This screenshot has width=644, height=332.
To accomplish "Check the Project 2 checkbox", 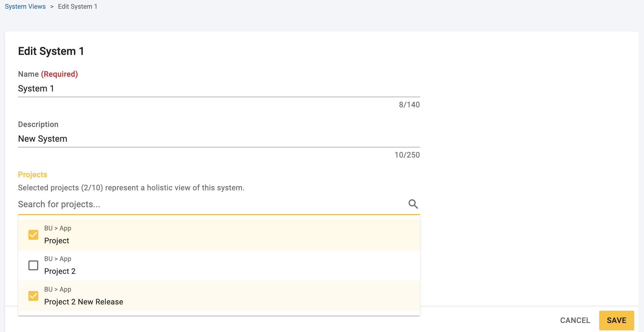I will (x=33, y=265).
